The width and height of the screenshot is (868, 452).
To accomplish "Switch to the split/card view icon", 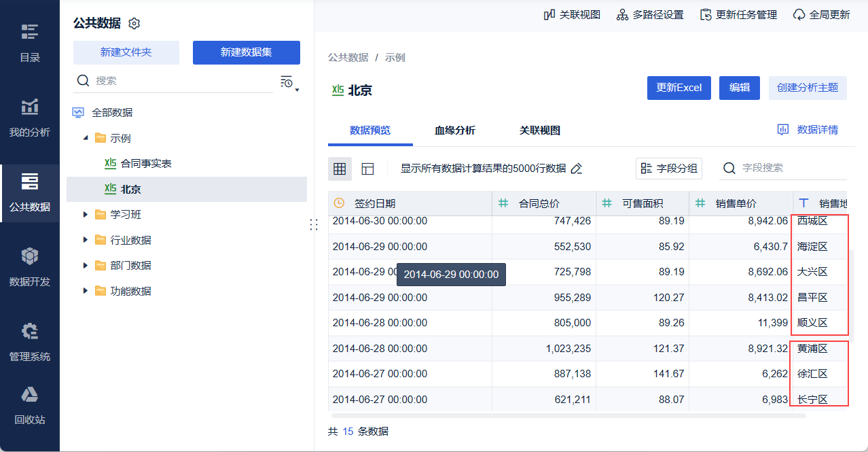I will point(367,169).
